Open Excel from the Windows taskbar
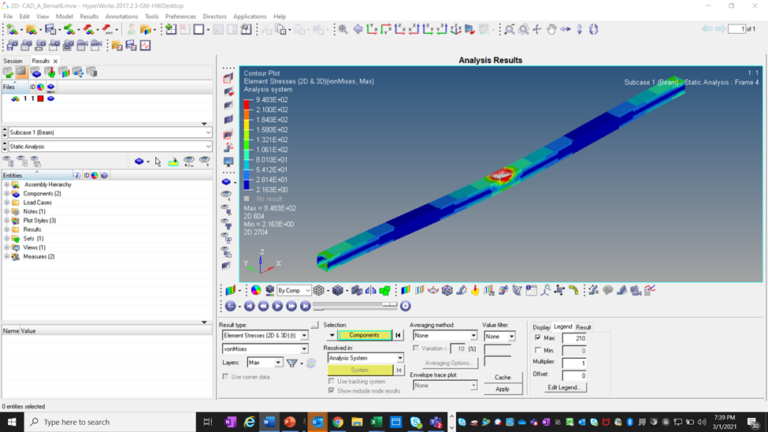 tap(376, 422)
